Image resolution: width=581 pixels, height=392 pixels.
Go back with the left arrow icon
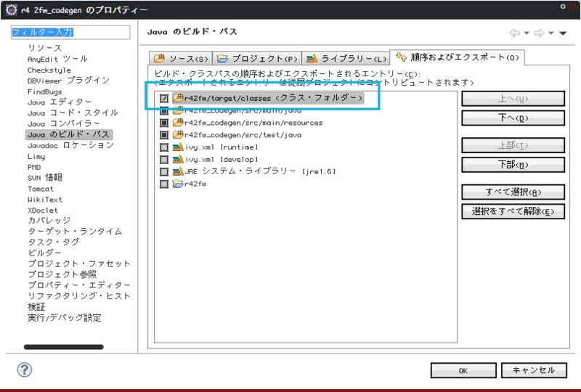[x=515, y=33]
